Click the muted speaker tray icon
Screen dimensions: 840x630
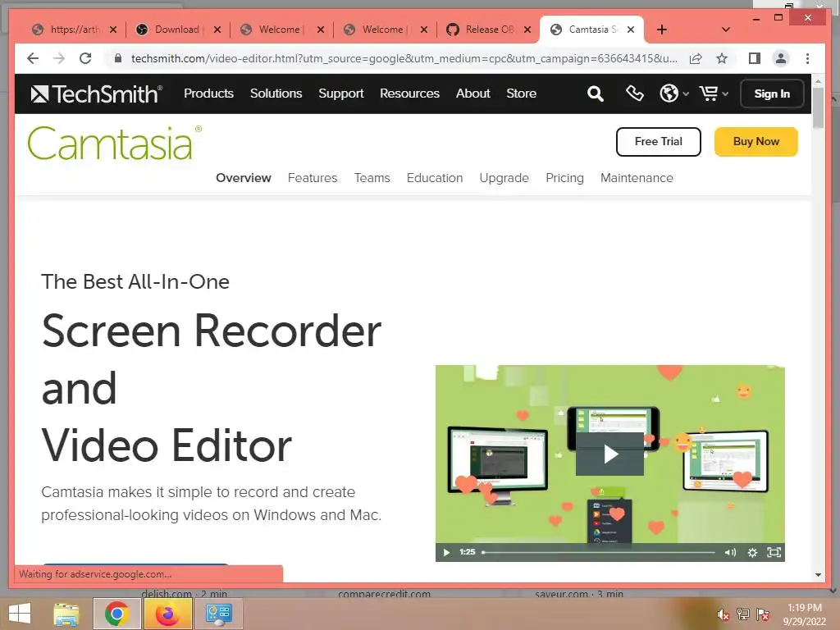click(x=724, y=614)
